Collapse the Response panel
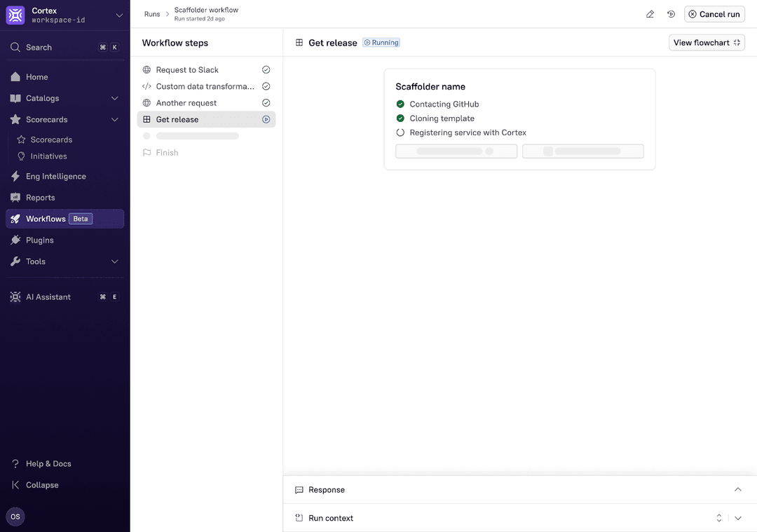This screenshot has width=757, height=532. click(x=737, y=489)
